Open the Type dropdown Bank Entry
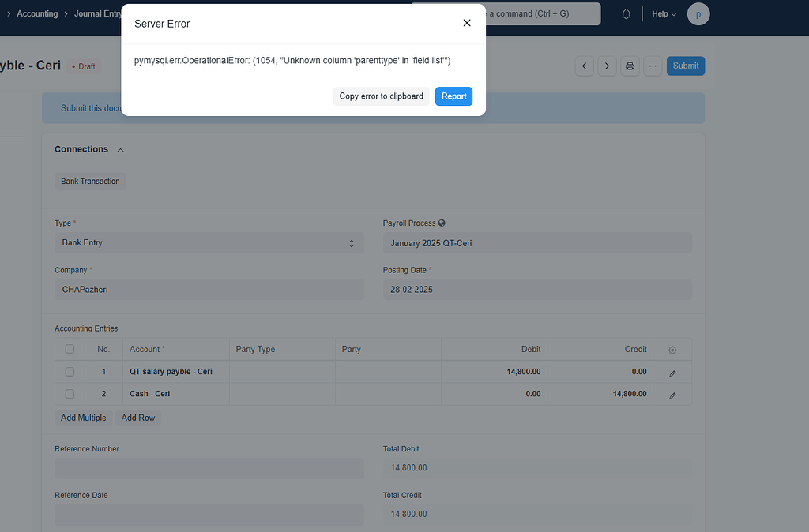 (x=209, y=243)
